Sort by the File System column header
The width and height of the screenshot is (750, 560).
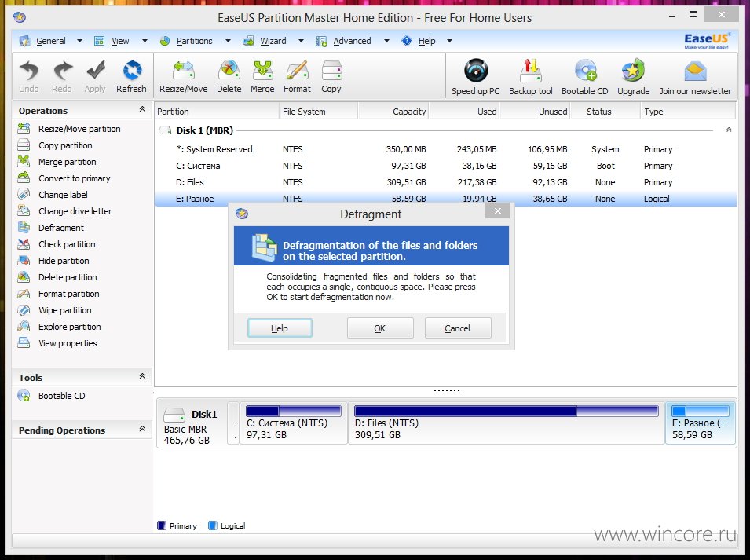click(318, 112)
